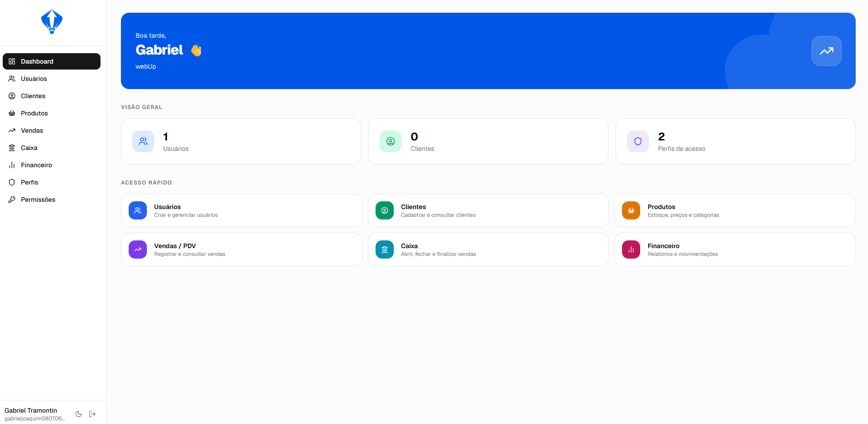The image size is (868, 424).
Task: Click 'Registrar e consultar vendas' description
Action: click(190, 254)
